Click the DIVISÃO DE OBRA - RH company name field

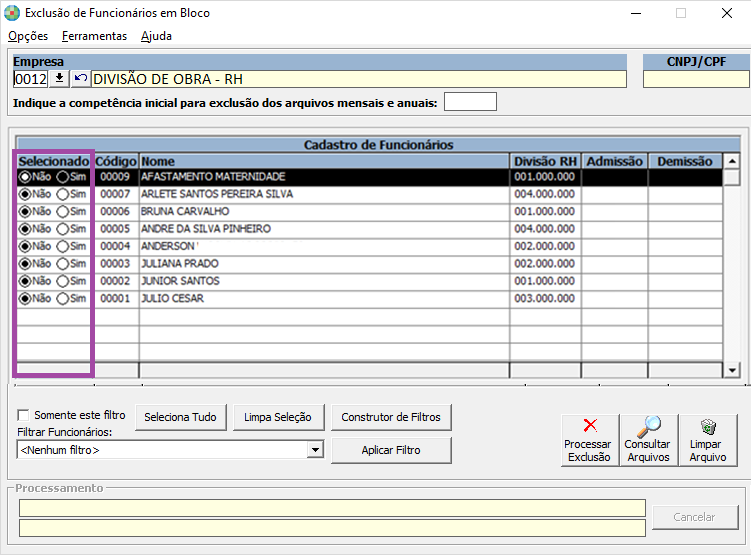click(359, 79)
